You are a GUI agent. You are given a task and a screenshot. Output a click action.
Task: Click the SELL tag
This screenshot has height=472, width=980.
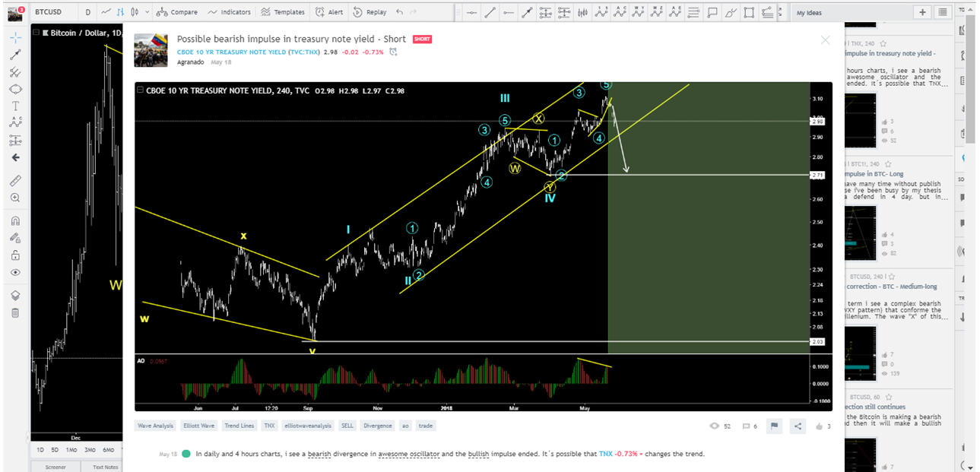click(x=347, y=426)
